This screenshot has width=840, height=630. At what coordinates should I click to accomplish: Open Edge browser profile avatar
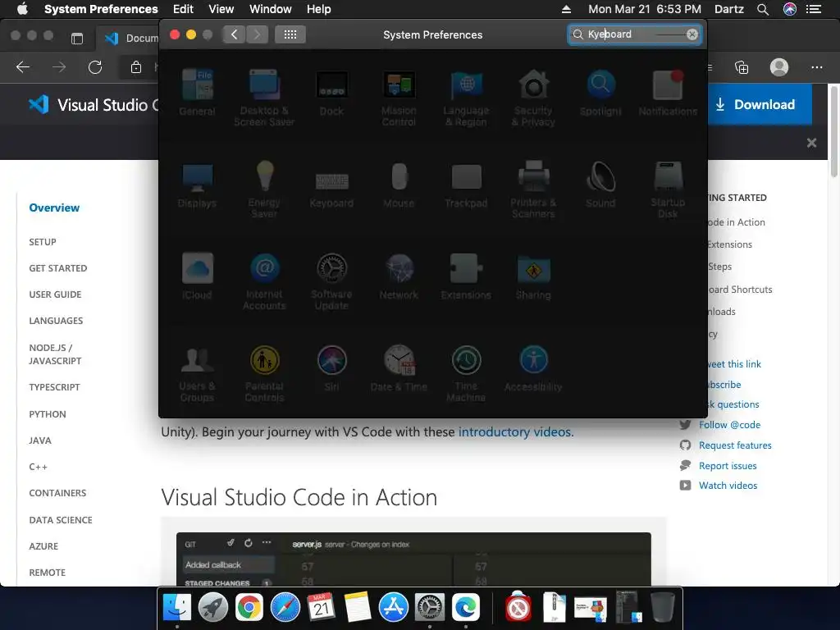coord(779,67)
